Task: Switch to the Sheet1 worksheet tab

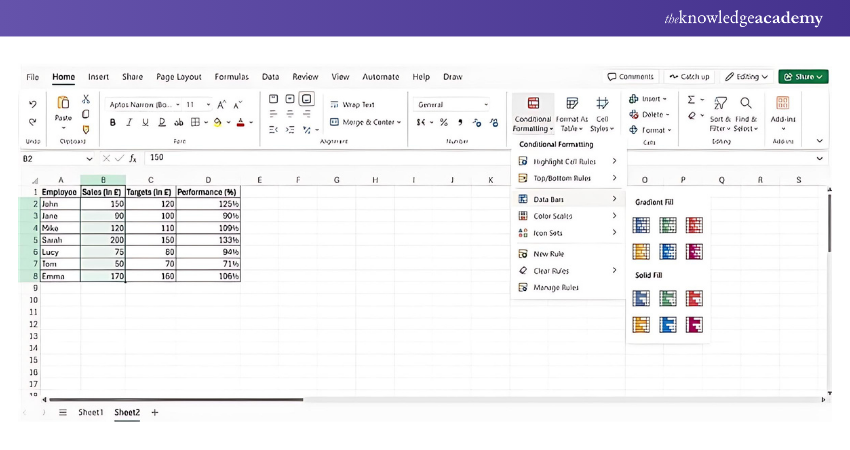Action: point(90,412)
